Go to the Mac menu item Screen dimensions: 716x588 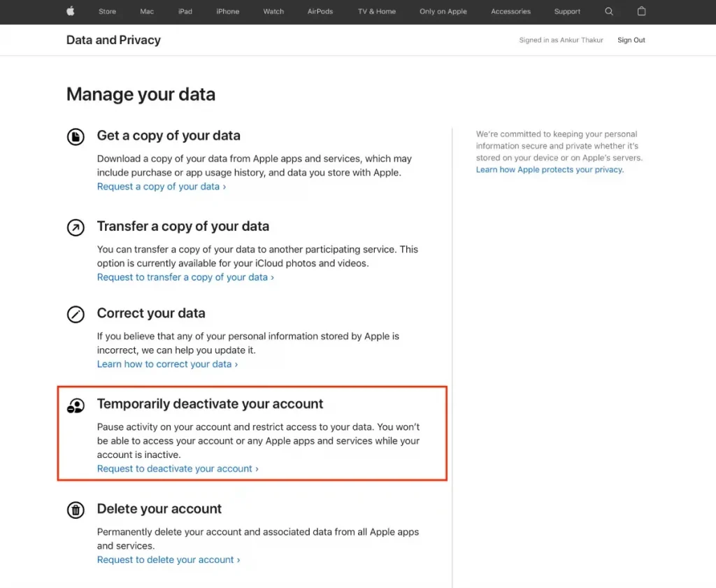(147, 12)
